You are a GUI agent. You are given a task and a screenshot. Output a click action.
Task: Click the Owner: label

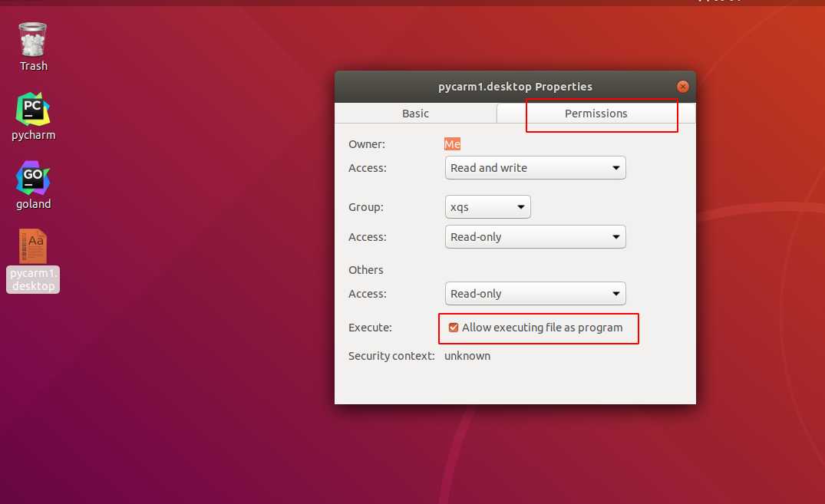[367, 144]
